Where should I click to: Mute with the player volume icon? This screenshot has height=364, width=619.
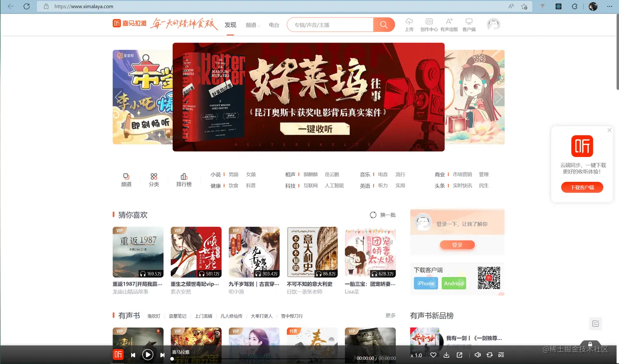(x=477, y=355)
